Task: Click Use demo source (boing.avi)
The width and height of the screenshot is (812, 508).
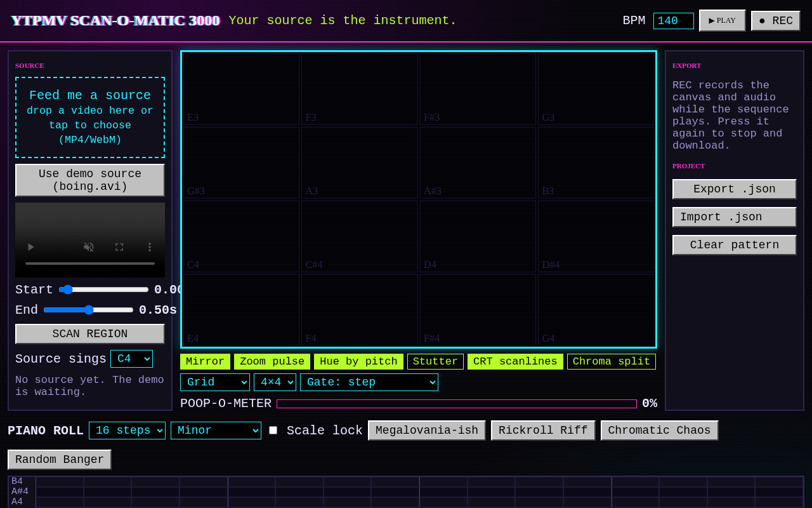Action: point(90,180)
